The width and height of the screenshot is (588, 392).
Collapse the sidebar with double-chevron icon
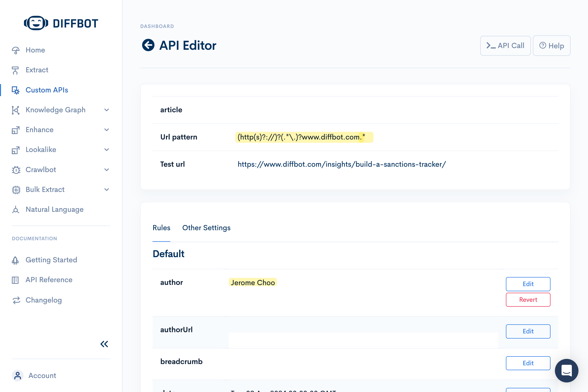[x=104, y=344]
